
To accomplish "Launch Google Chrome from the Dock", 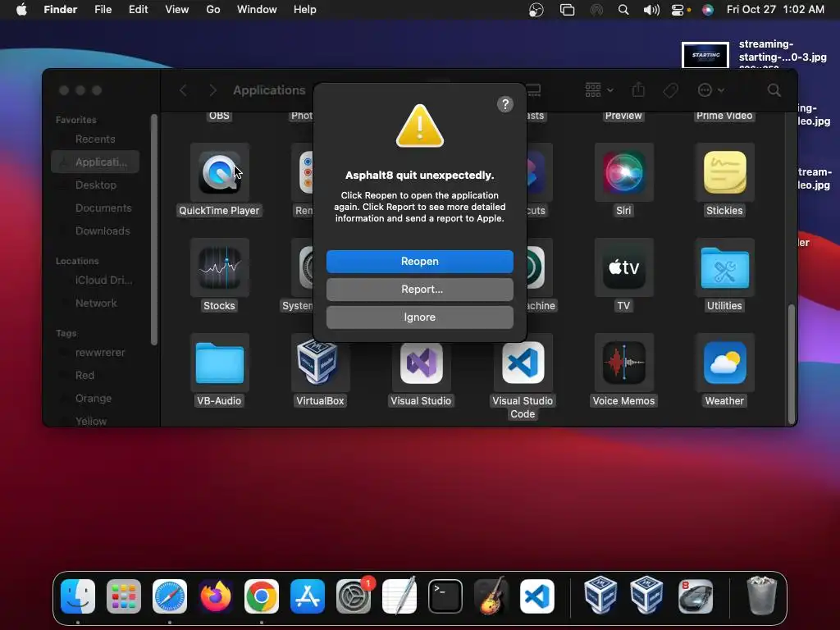I will (262, 596).
